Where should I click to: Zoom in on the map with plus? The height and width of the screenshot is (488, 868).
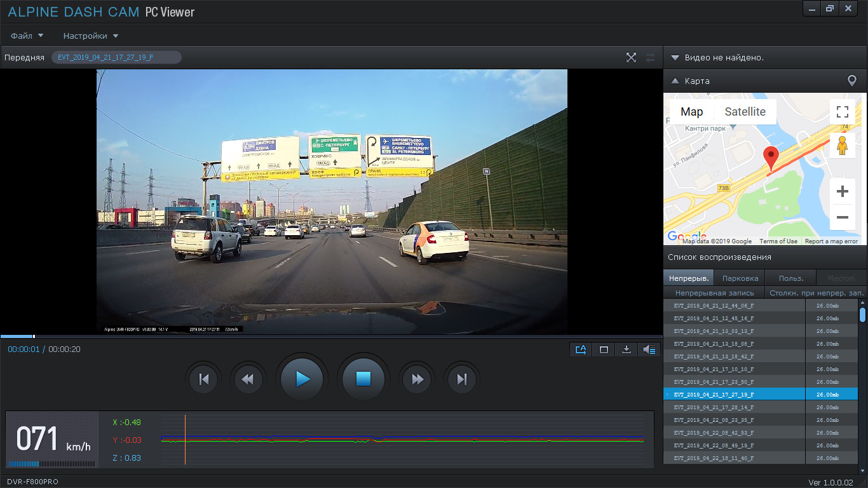tap(843, 191)
